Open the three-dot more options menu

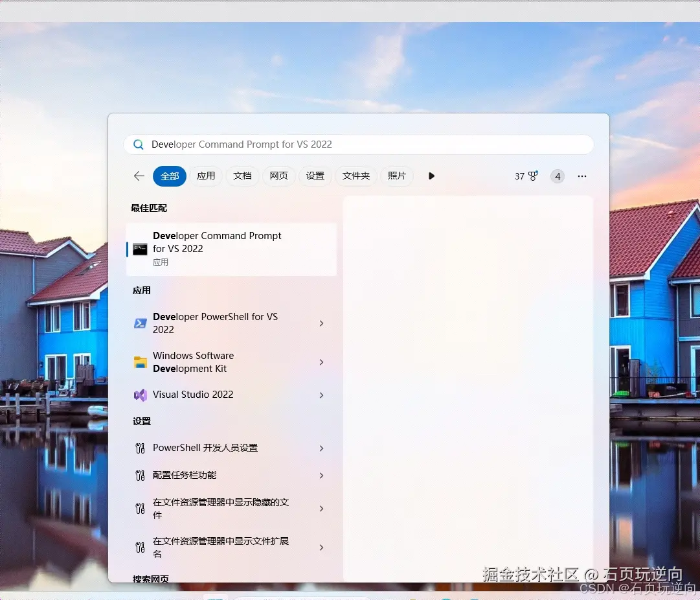coord(582,176)
